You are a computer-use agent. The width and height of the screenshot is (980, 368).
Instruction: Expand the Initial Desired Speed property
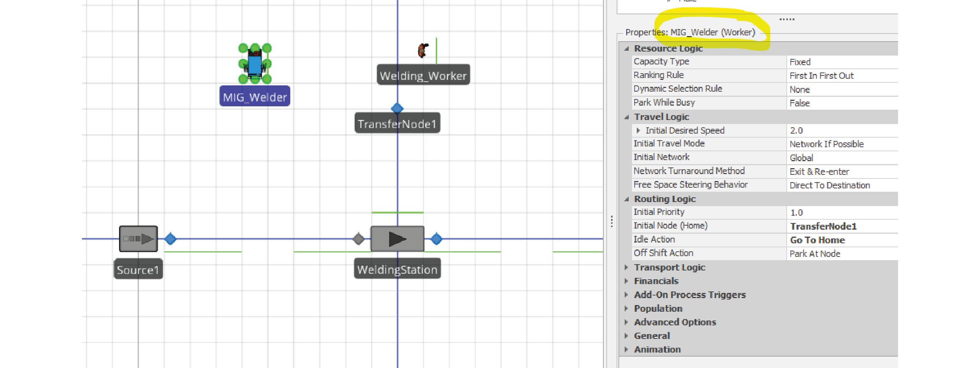[638, 131]
